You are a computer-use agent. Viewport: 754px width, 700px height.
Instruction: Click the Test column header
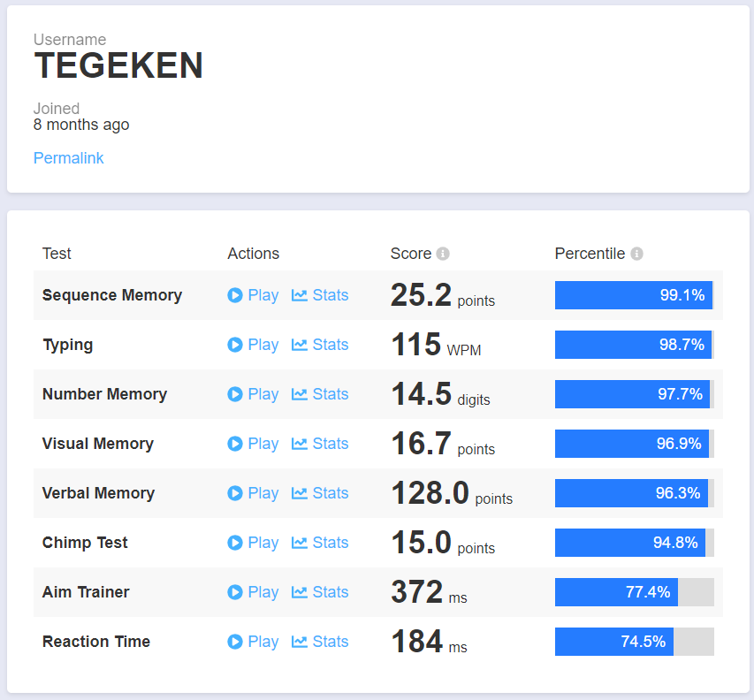pos(56,253)
